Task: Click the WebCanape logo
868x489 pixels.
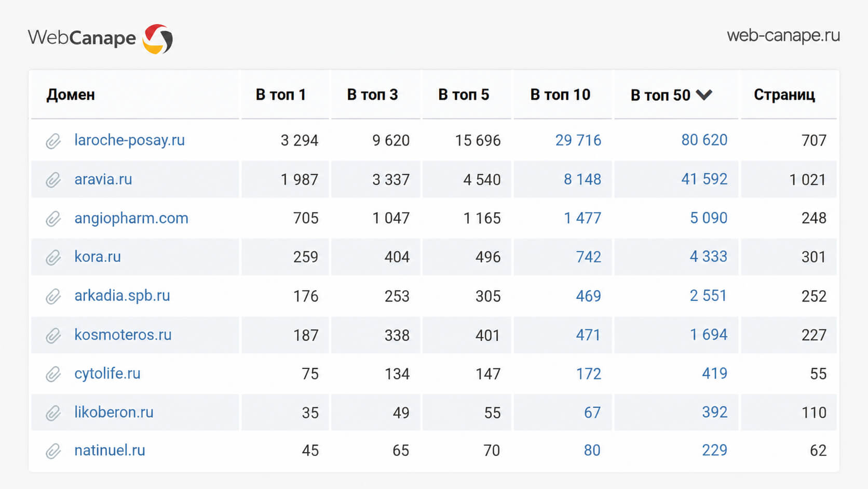Action: [100, 38]
